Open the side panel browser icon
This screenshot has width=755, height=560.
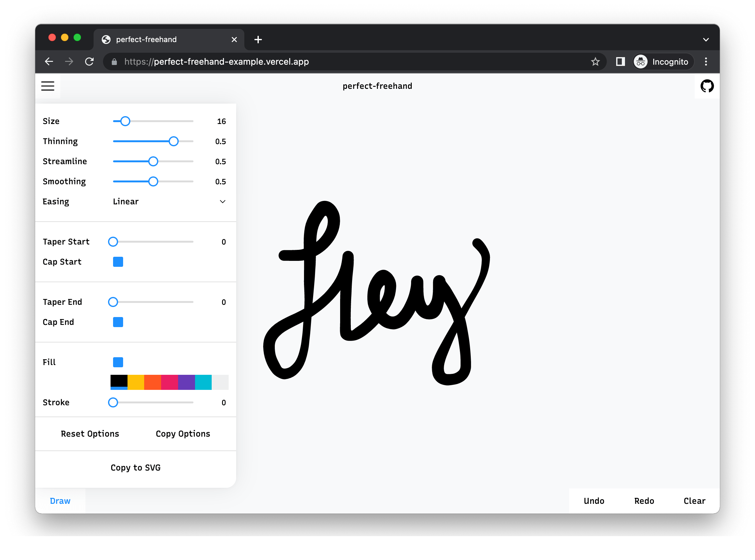[620, 62]
